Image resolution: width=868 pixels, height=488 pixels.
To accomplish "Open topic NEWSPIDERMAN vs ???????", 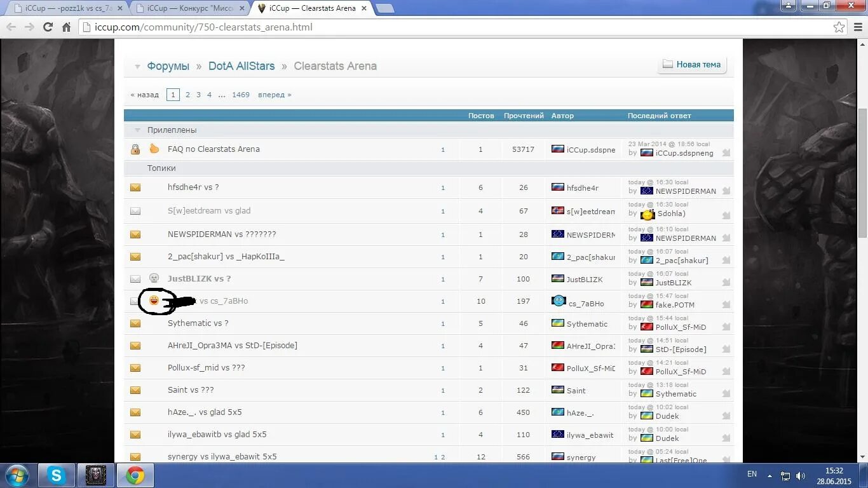I will (222, 234).
